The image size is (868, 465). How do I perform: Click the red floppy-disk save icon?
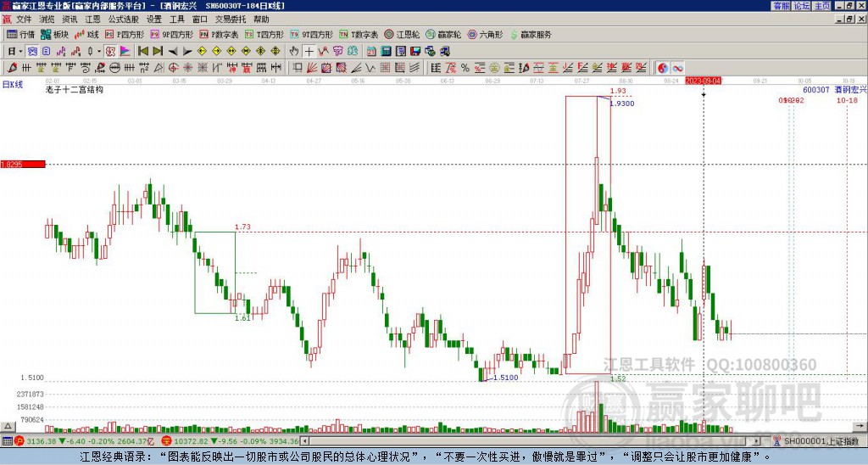(415, 51)
